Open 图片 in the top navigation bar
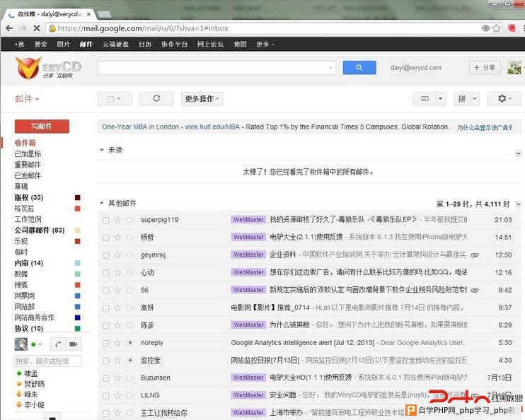Screen dimensions: 525x420 63,44
